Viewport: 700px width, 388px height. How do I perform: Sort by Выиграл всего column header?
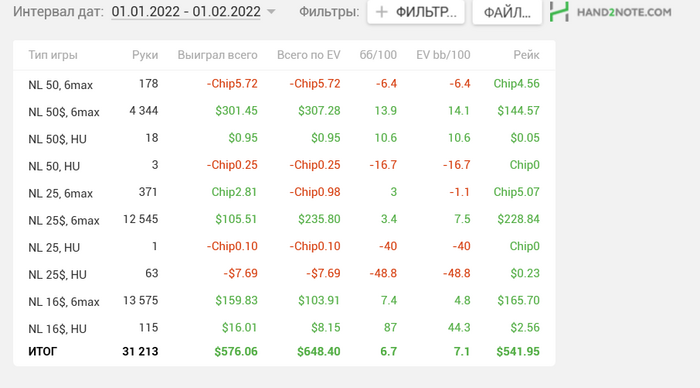(x=217, y=55)
